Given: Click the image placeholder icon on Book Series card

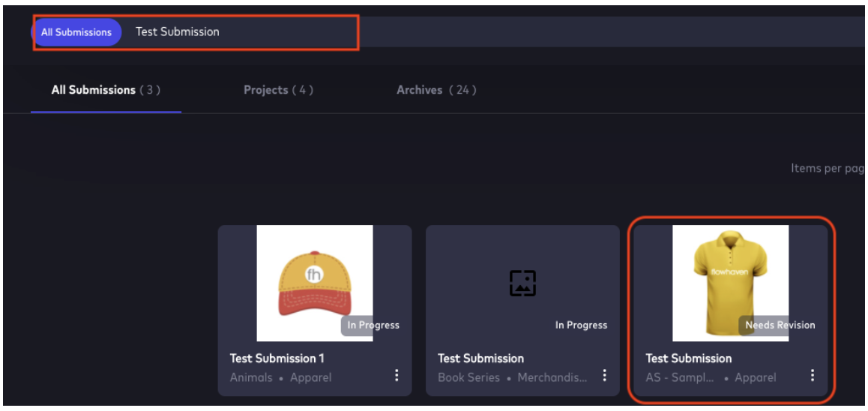Looking at the screenshot, I should (x=522, y=283).
